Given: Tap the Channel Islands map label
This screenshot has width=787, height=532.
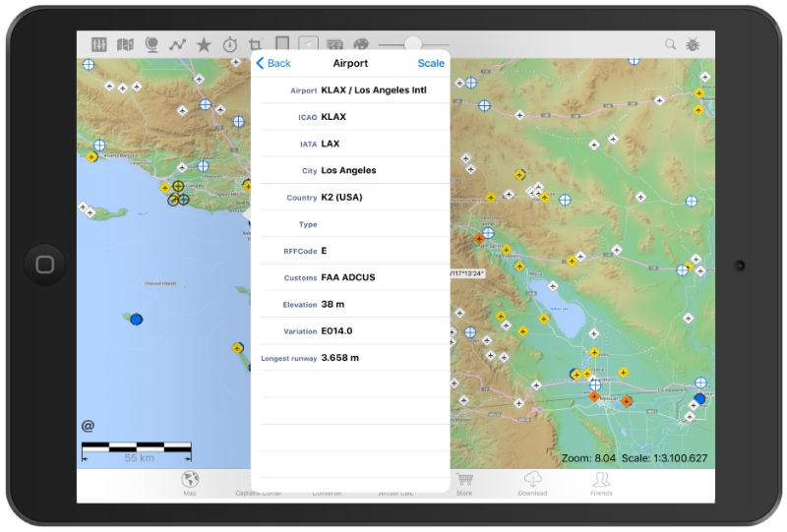Looking at the screenshot, I should (x=160, y=283).
